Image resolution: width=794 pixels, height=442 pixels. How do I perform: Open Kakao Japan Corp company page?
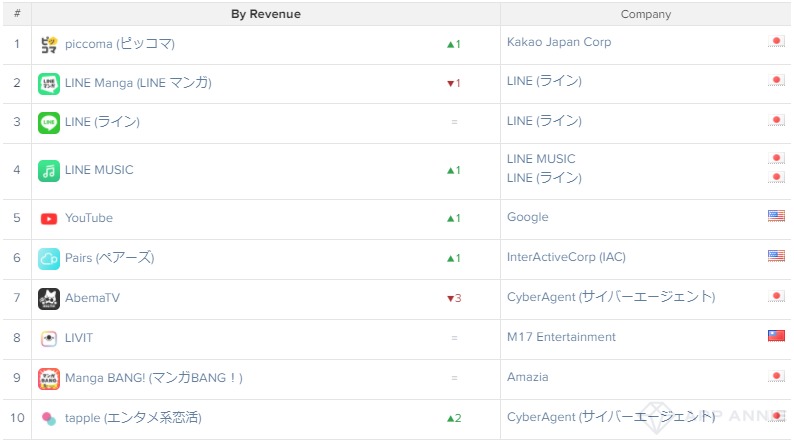(x=559, y=42)
